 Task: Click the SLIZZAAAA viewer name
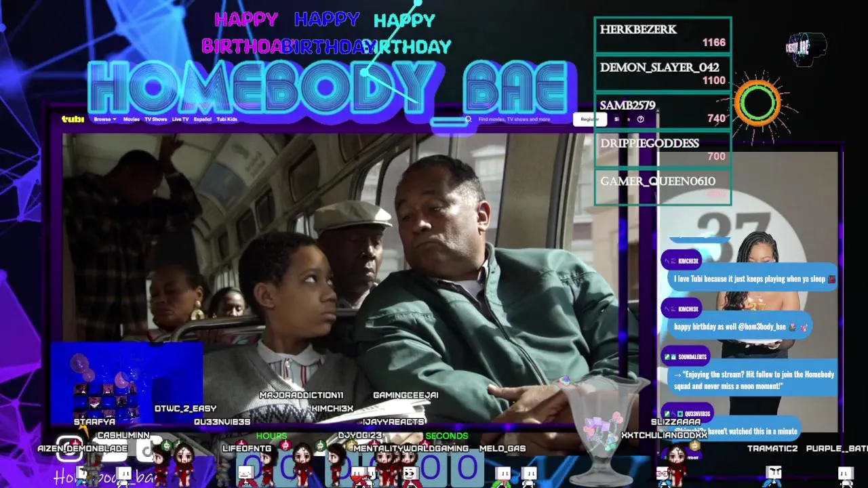point(675,422)
